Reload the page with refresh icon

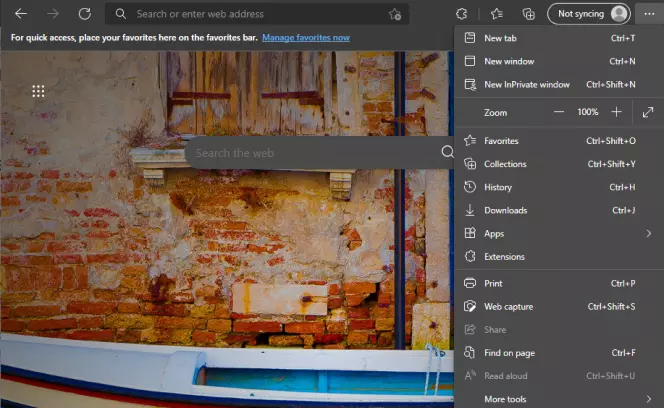point(85,14)
